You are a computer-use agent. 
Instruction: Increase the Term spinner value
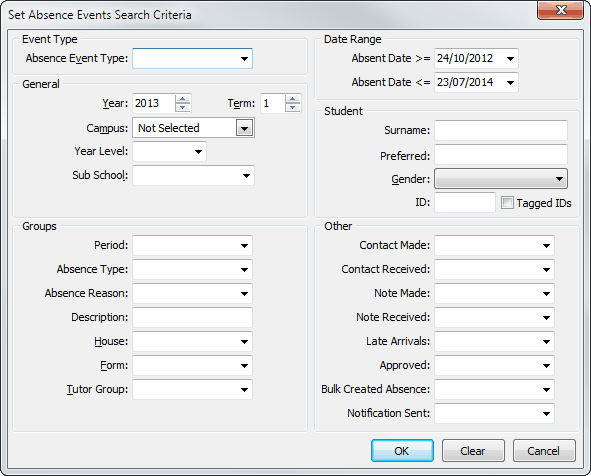[292, 99]
